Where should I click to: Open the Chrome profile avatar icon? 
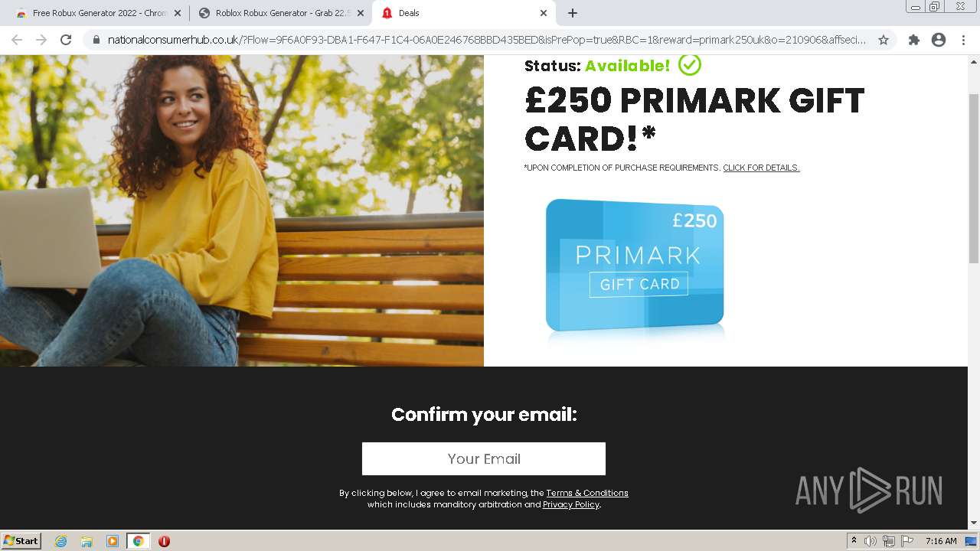(939, 40)
